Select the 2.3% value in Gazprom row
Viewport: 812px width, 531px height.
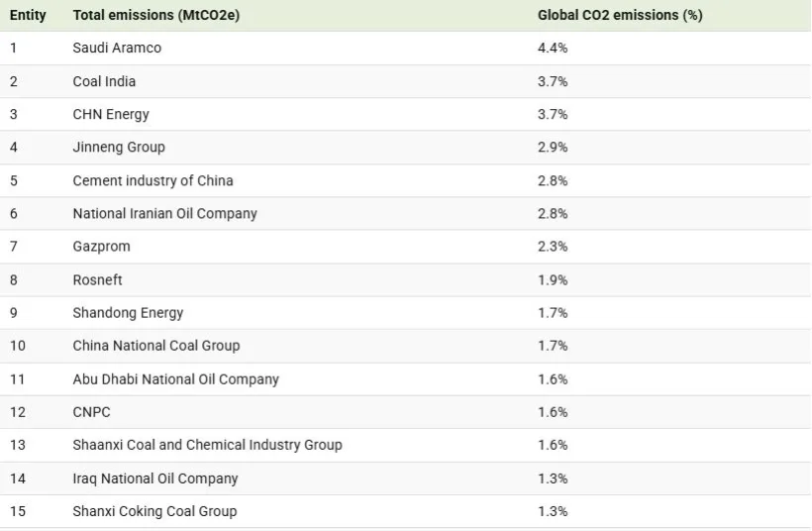tap(553, 247)
